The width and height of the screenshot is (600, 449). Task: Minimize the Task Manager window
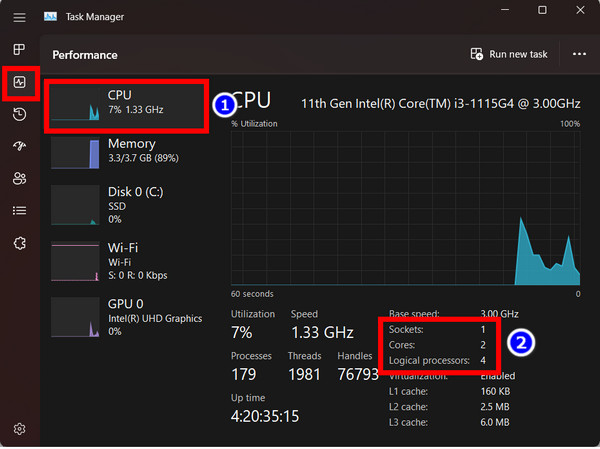point(505,10)
